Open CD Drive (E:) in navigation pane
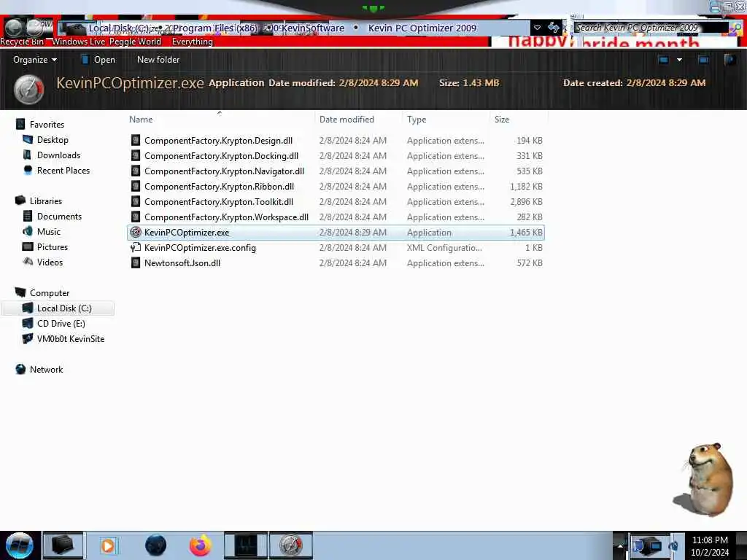This screenshot has width=747, height=560. (x=61, y=324)
